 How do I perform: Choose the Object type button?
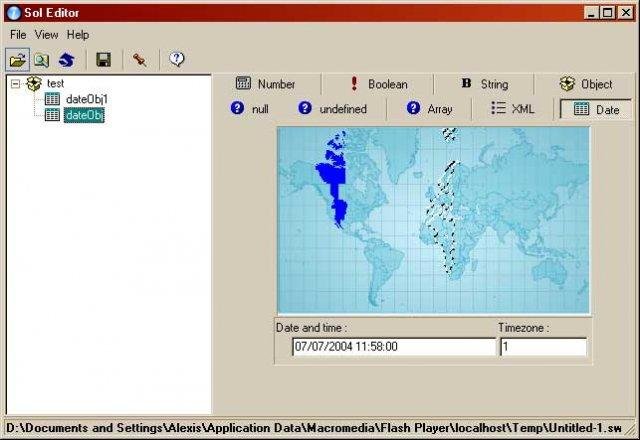585,84
